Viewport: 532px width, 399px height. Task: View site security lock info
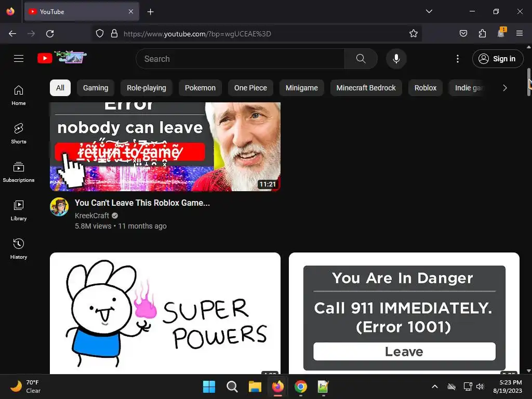tap(114, 34)
